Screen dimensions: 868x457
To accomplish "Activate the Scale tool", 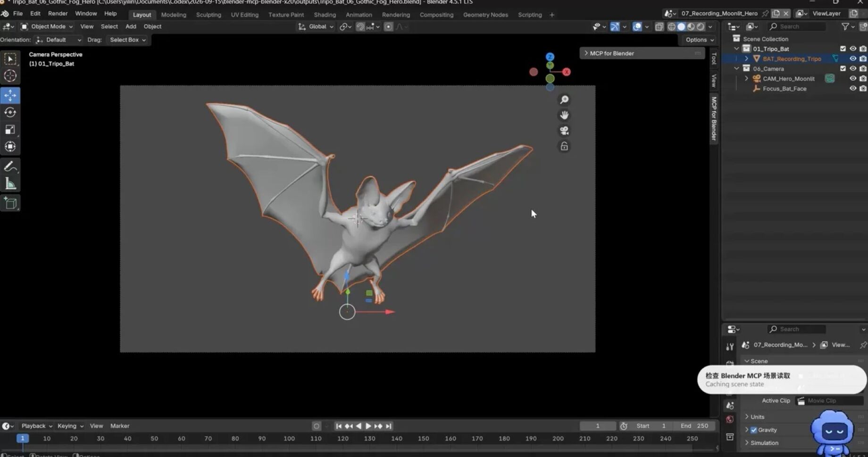I will click(x=10, y=129).
